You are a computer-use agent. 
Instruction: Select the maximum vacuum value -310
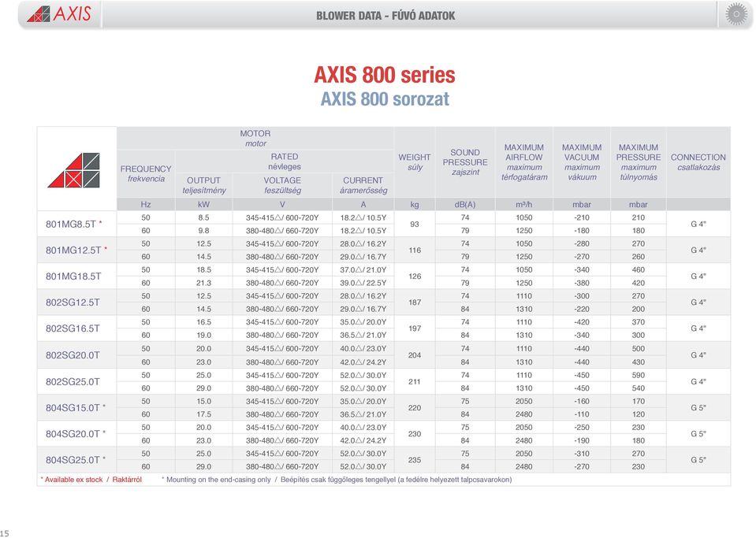[x=582, y=454]
